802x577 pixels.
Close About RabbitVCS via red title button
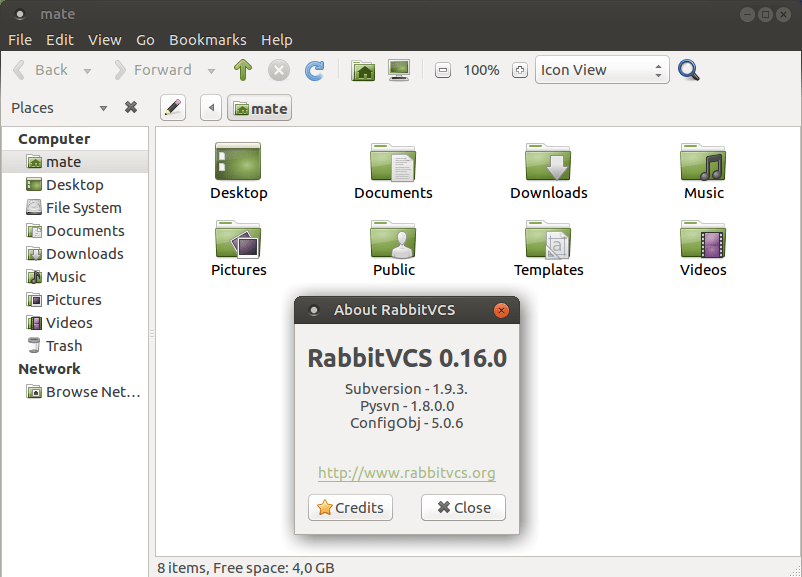(x=501, y=310)
